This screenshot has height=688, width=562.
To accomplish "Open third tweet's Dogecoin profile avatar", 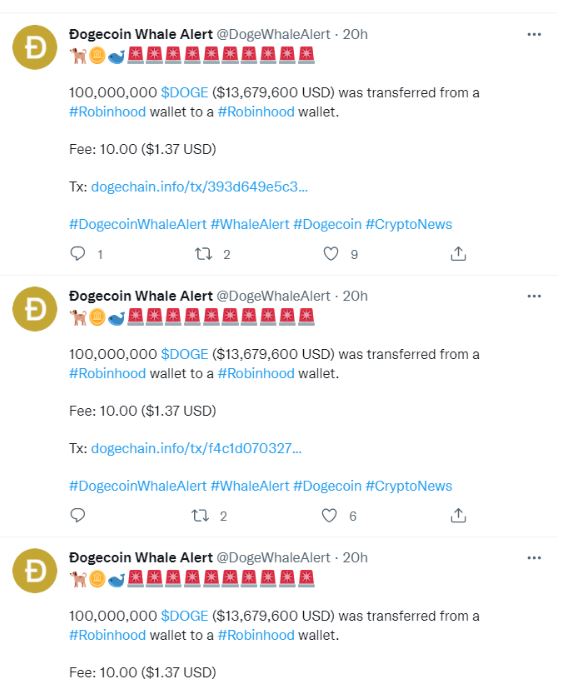I will [35, 570].
